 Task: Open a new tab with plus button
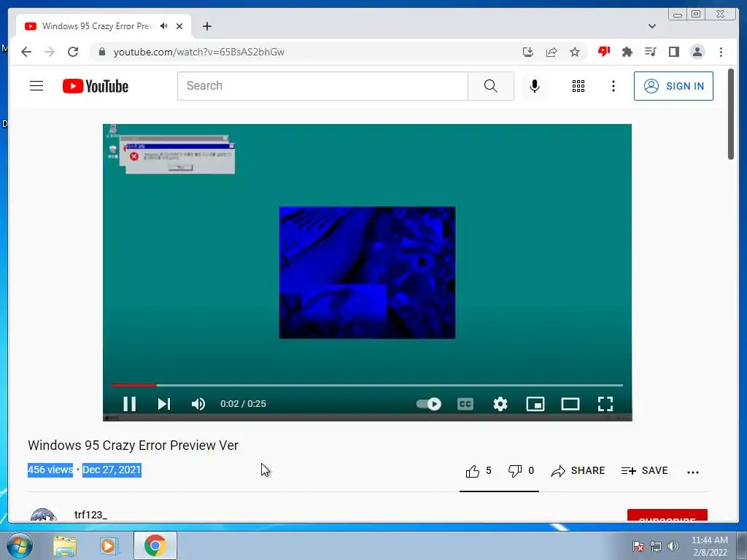click(206, 26)
